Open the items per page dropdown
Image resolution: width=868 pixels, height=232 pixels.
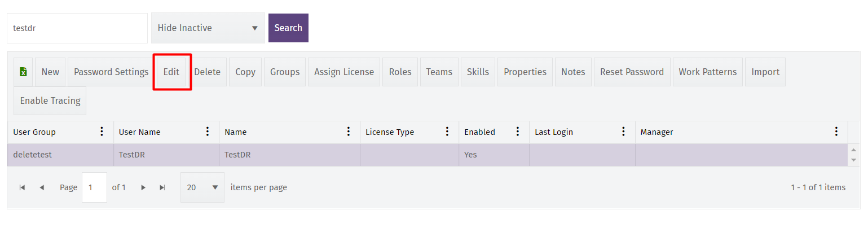pyautogui.click(x=202, y=187)
